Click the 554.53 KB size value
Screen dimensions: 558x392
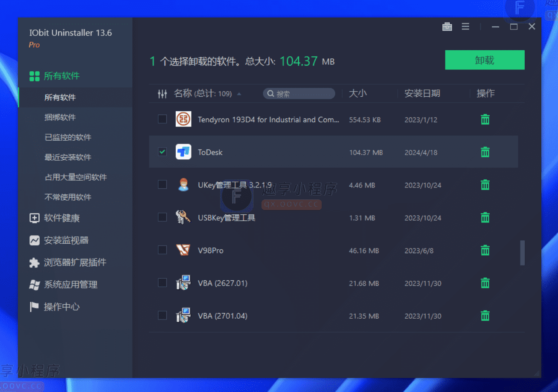pos(365,120)
